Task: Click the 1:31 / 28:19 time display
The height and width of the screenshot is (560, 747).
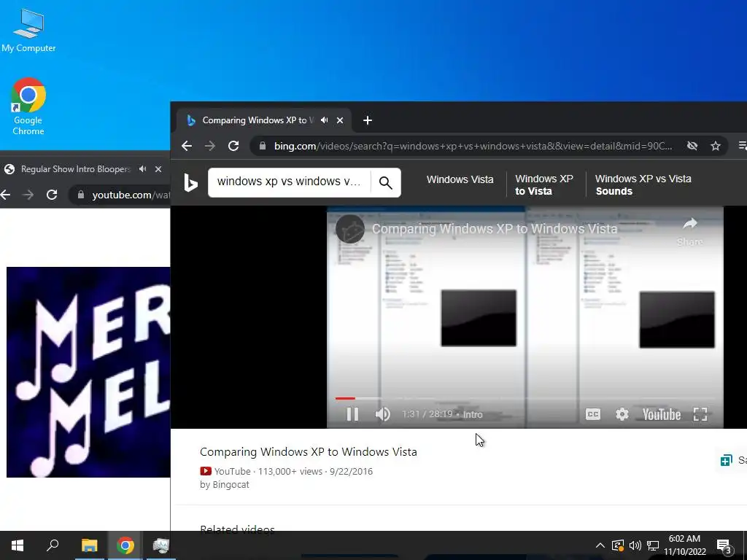Action: [427, 414]
